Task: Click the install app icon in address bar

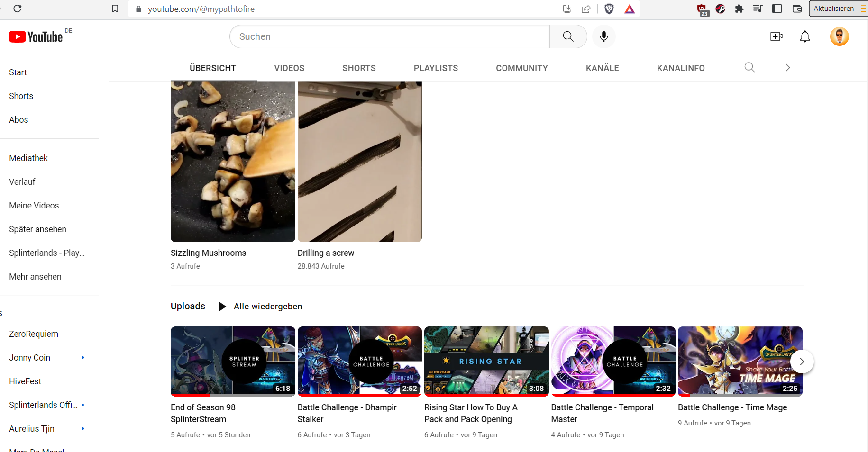Action: coord(567,9)
